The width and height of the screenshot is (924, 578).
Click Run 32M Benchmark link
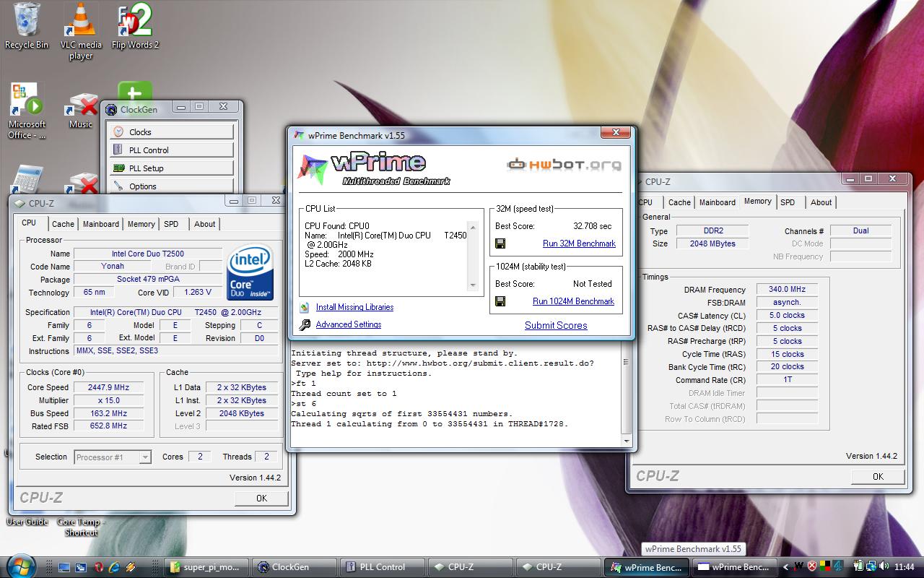579,243
